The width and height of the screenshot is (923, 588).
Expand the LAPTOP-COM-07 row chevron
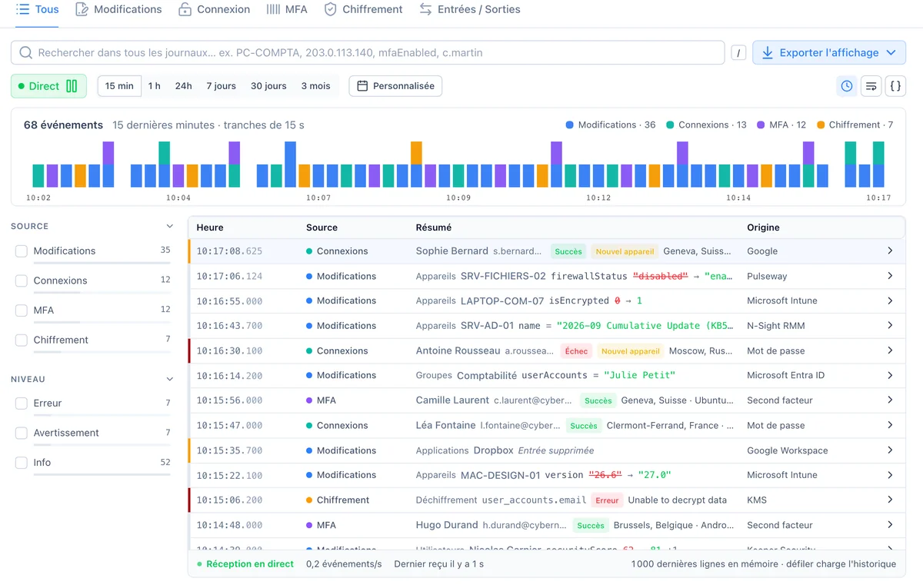click(890, 301)
